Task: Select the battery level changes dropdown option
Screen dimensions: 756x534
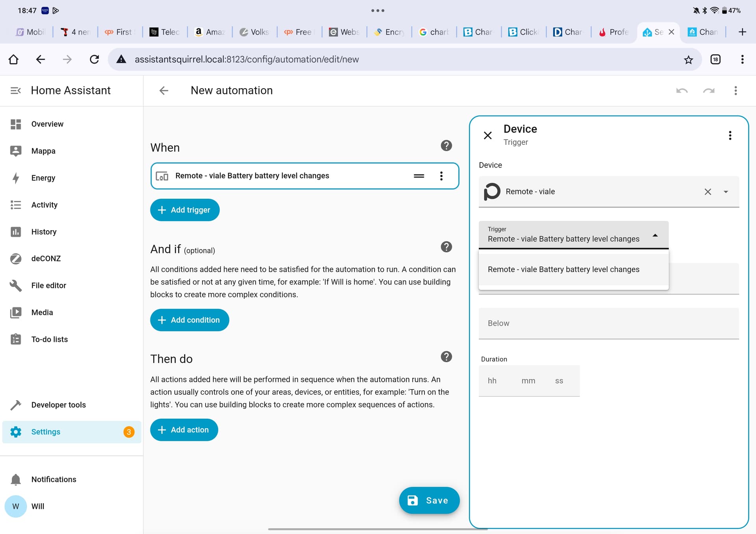Action: tap(563, 270)
